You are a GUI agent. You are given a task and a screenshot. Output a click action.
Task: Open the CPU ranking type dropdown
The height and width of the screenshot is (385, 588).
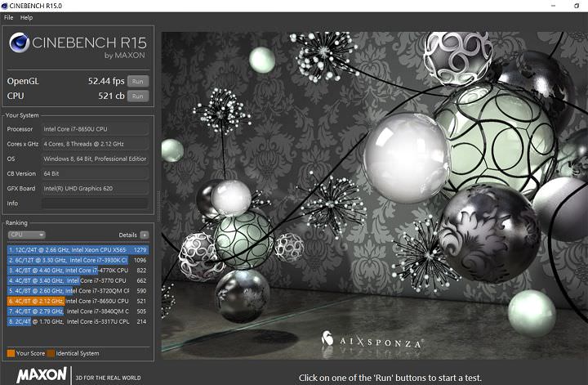[25, 235]
